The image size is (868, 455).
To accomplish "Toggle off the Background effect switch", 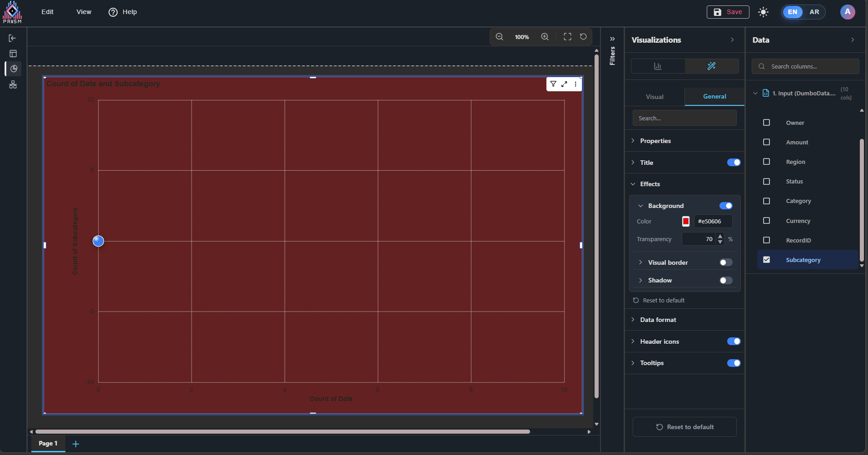I will [x=725, y=206].
